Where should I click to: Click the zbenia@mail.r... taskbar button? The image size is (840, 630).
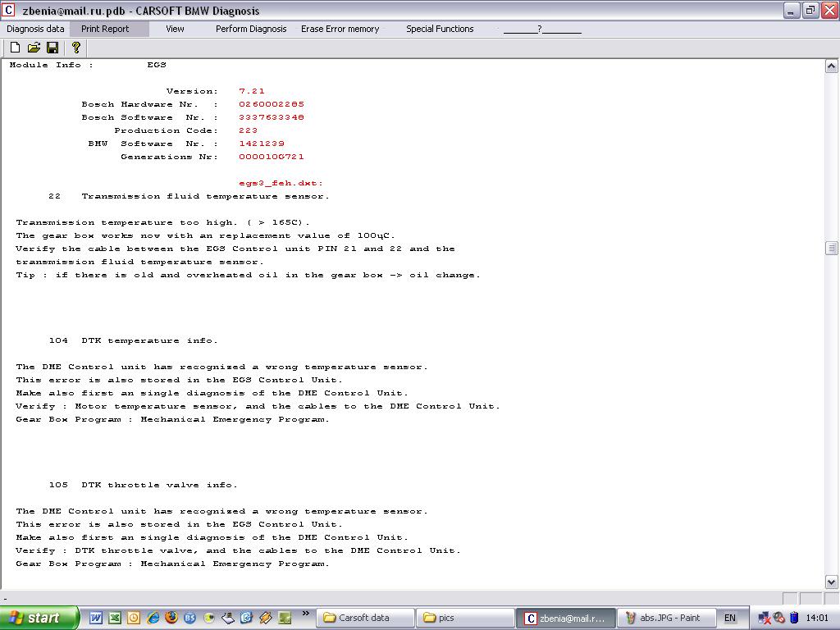point(566,618)
